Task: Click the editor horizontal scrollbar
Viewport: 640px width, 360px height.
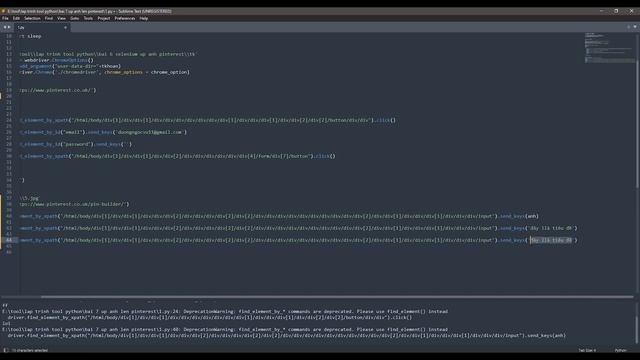Action: click(x=337, y=297)
